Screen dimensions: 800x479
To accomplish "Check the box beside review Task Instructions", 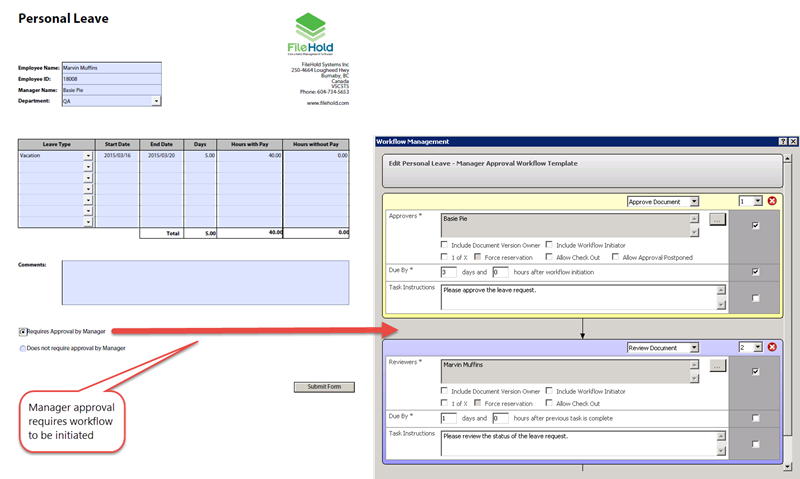I will point(756,444).
